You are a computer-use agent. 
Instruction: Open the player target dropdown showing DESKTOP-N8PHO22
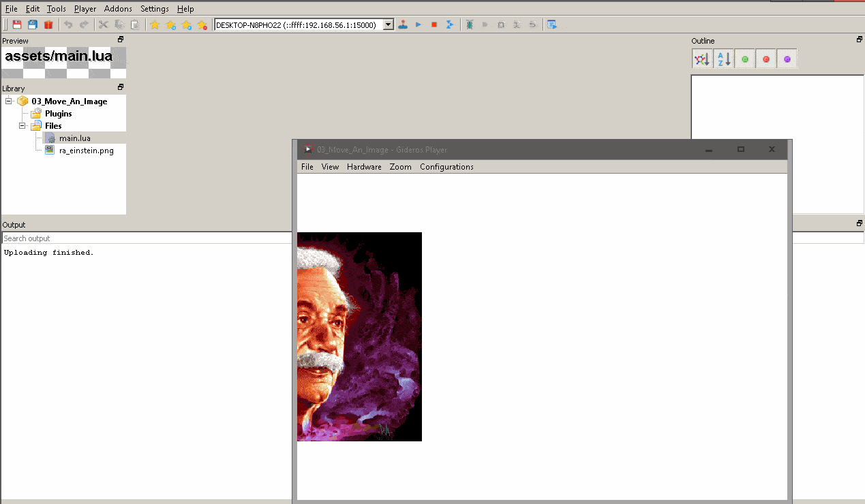[x=387, y=24]
